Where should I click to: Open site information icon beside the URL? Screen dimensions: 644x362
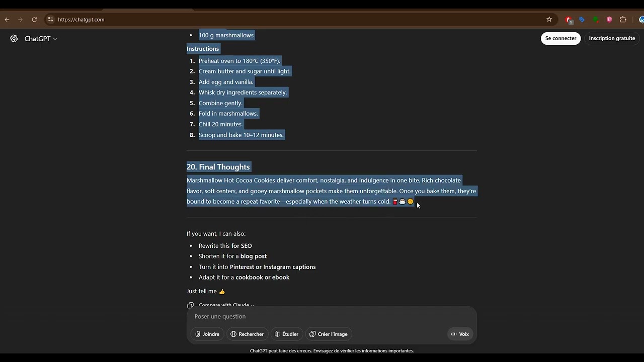(x=50, y=20)
